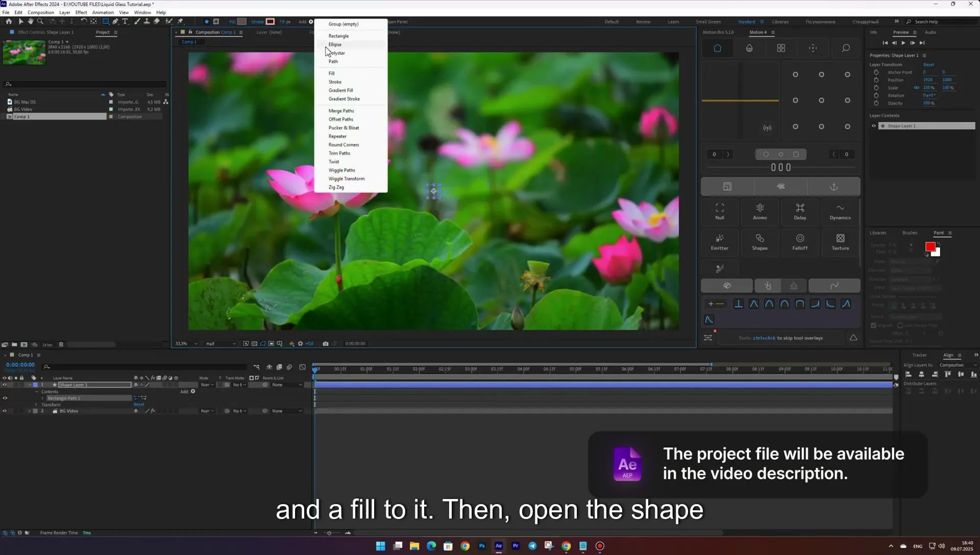Collapse the Contents group
This screenshot has height=555, width=980.
[x=36, y=392]
